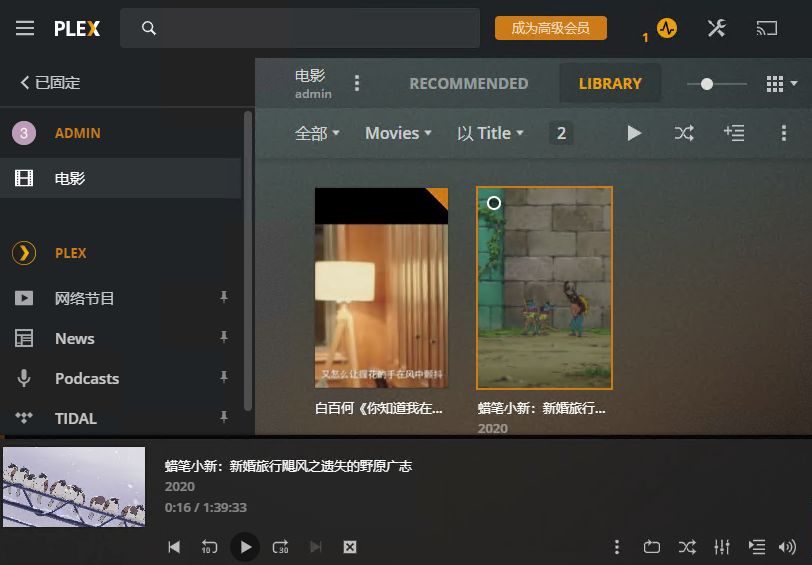This screenshot has height=565, width=812.
Task: Skip to previous track in player
Action: pos(175,547)
